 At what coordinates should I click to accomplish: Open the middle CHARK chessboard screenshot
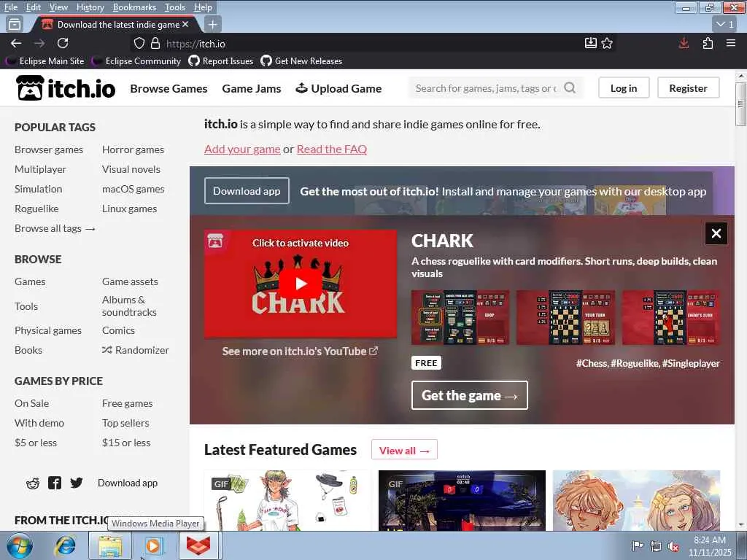pos(565,318)
